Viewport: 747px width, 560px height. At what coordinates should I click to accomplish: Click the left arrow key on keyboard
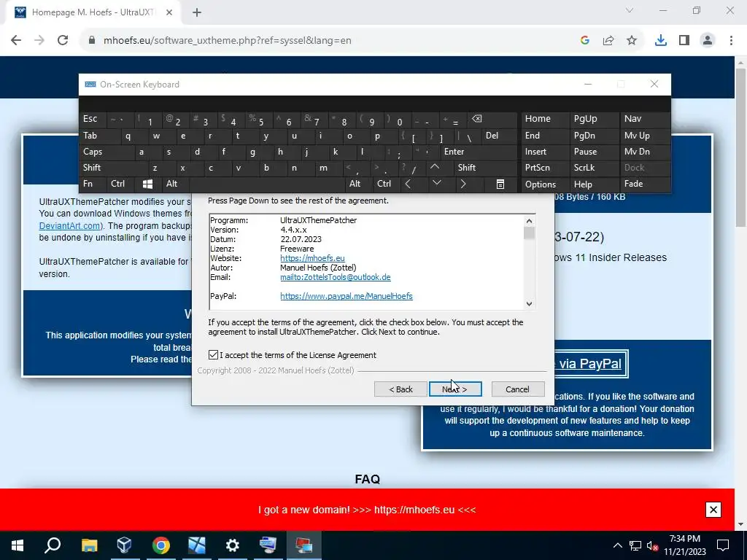pyautogui.click(x=408, y=184)
